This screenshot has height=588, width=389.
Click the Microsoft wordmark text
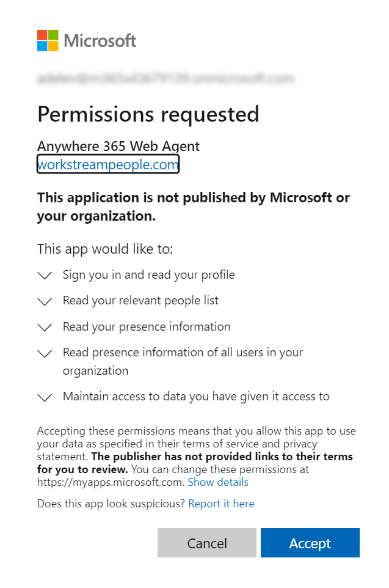pos(100,40)
